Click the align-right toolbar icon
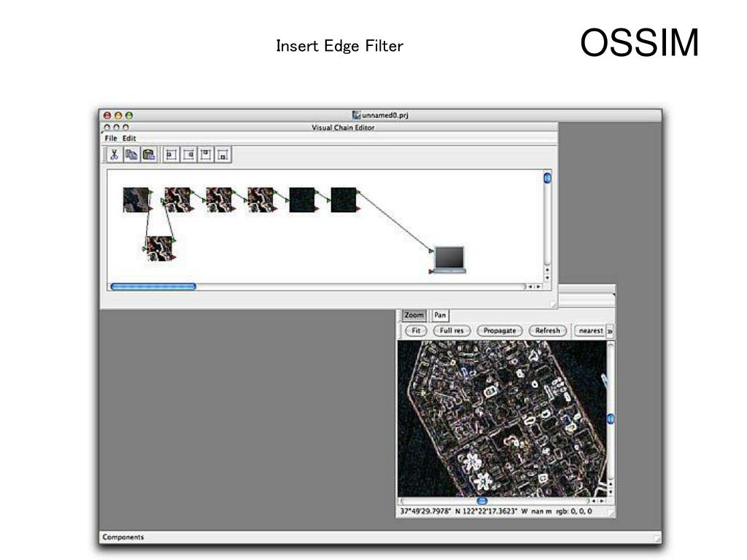 tap(189, 155)
